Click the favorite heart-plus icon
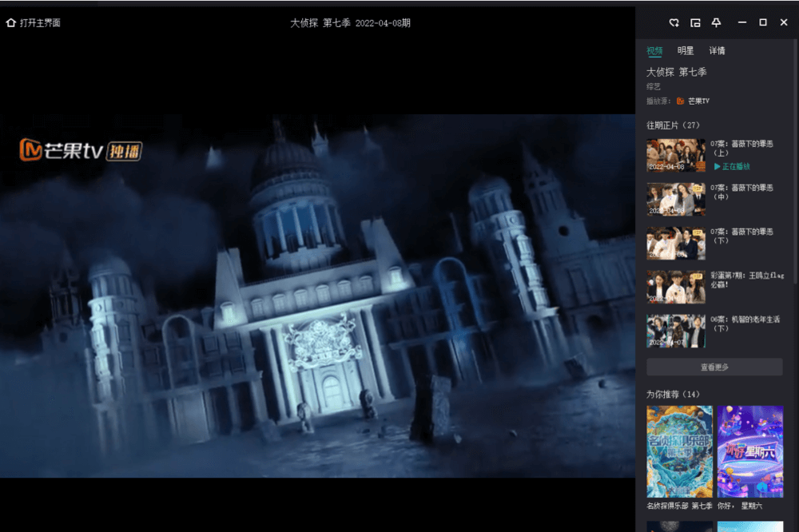This screenshot has width=799, height=532. coord(674,22)
